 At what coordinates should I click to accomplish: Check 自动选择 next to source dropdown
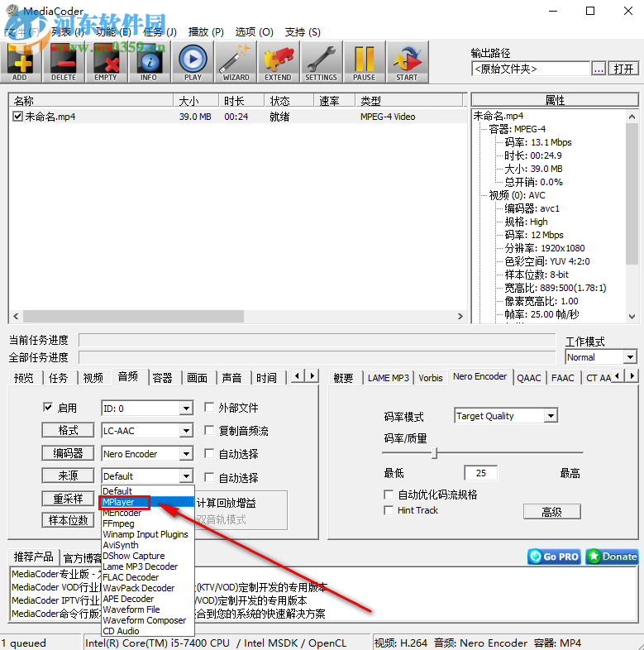pyautogui.click(x=209, y=477)
